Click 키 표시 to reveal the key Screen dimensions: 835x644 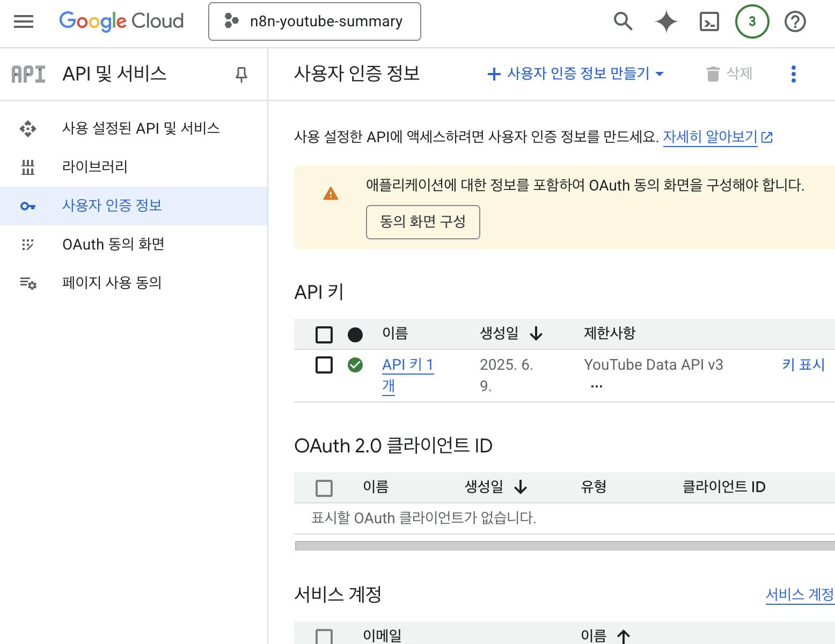tap(803, 365)
